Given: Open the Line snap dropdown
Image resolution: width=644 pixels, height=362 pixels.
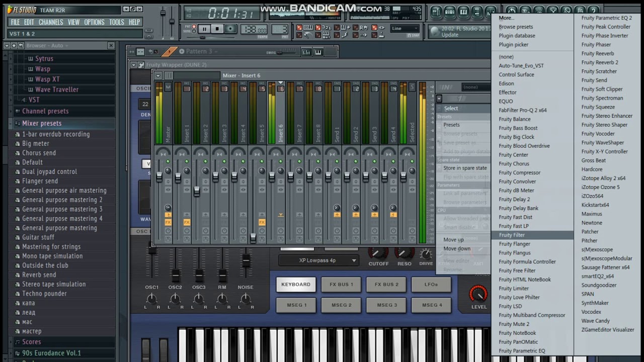Looking at the screenshot, I should point(405,28).
